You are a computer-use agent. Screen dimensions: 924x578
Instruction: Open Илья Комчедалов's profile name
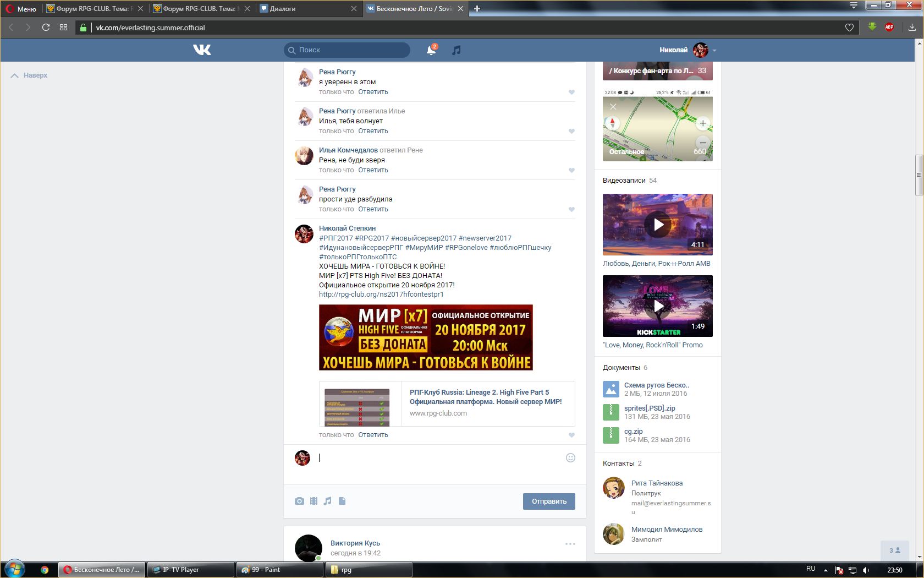pyautogui.click(x=348, y=150)
